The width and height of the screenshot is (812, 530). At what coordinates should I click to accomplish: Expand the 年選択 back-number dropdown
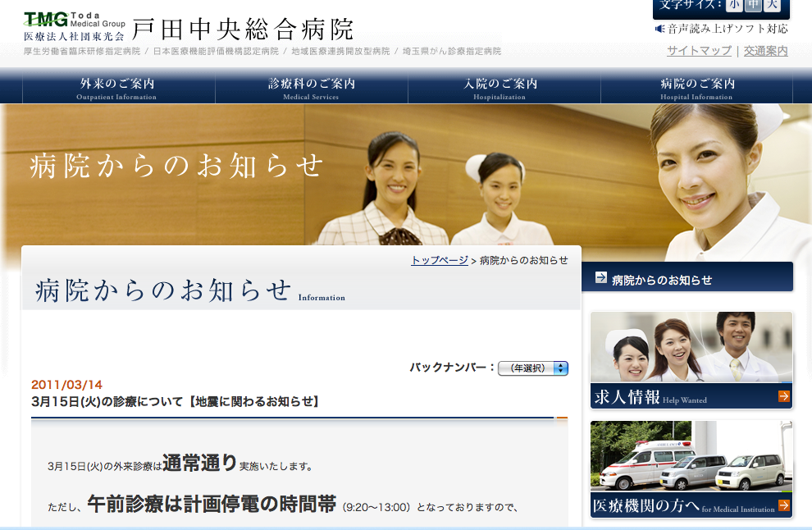click(533, 368)
